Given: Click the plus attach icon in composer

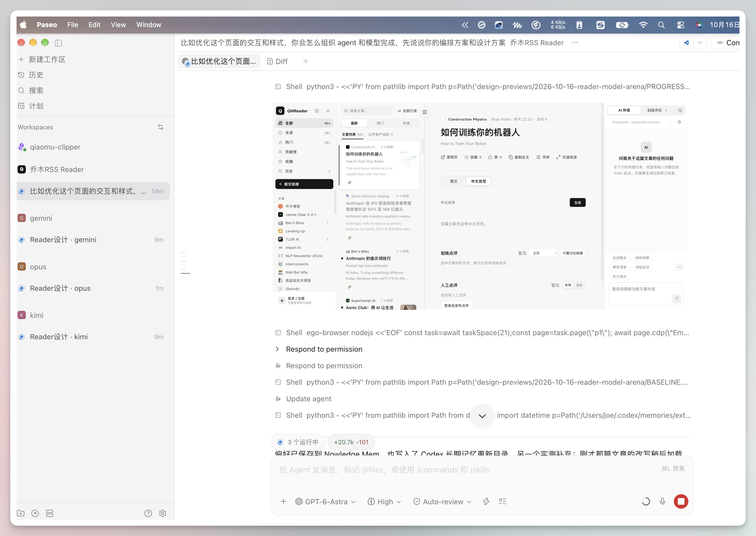Looking at the screenshot, I should [x=283, y=502].
